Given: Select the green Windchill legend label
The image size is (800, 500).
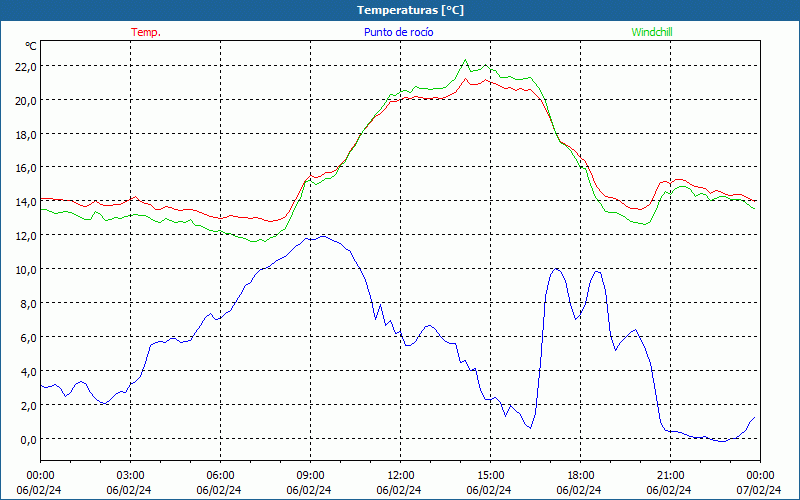Looking at the screenshot, I should point(651,32).
